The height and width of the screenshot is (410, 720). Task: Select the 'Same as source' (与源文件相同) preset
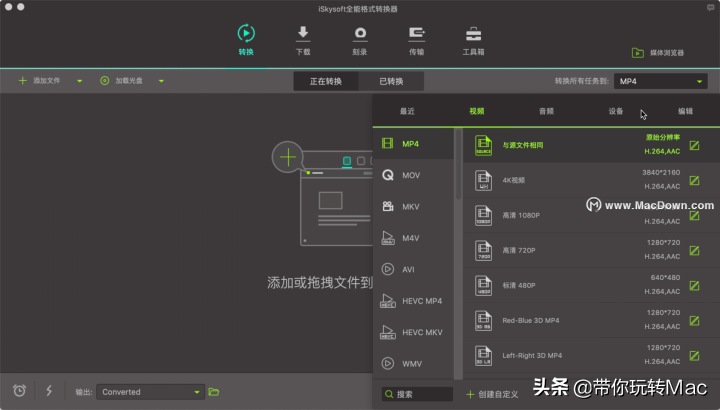(x=591, y=145)
